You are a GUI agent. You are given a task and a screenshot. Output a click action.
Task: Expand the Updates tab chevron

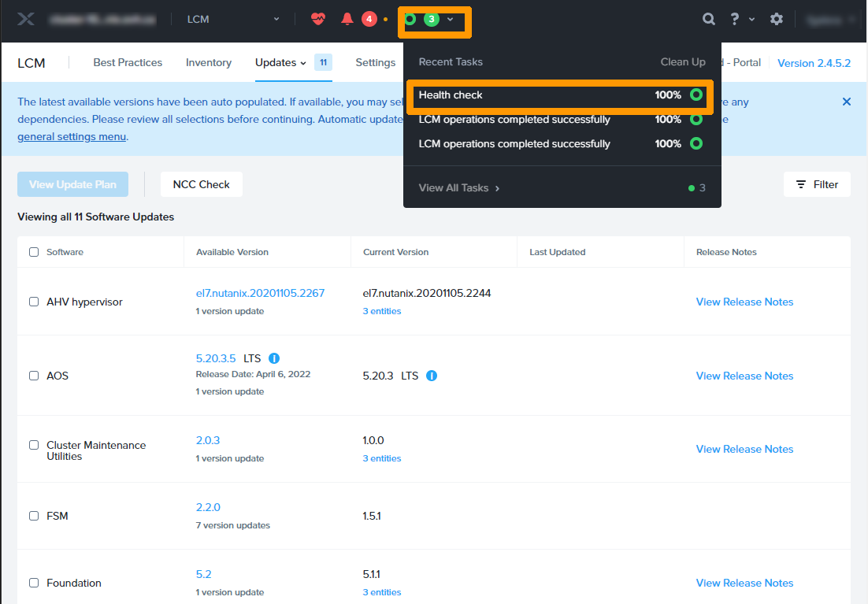303,63
